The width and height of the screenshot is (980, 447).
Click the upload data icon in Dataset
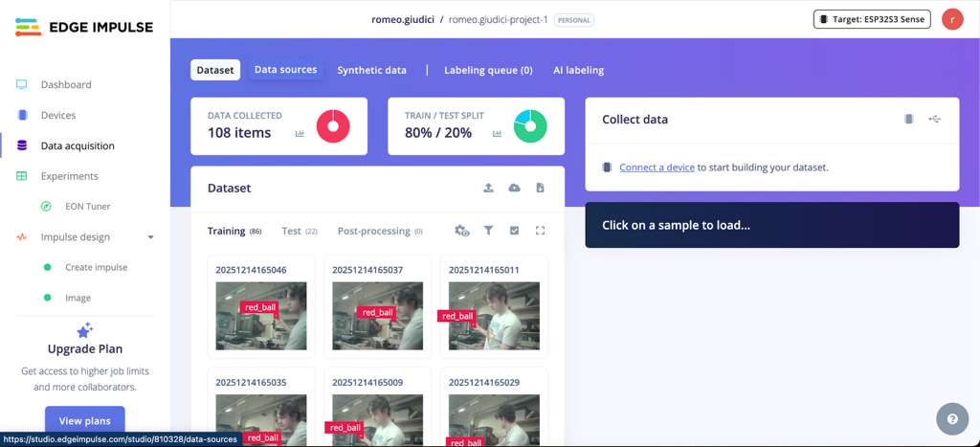(488, 189)
